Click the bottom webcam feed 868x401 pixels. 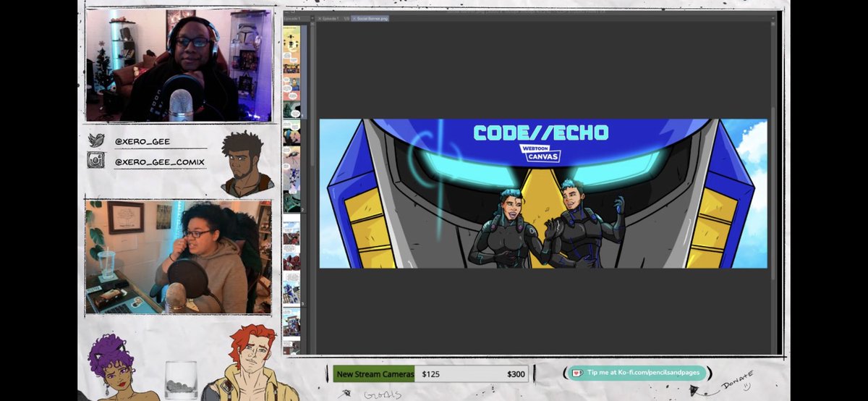point(179,257)
